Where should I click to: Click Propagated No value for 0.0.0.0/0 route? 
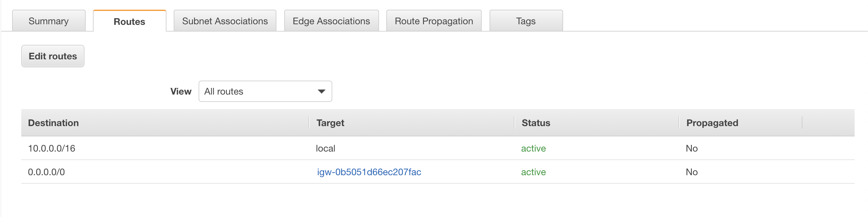click(x=692, y=172)
